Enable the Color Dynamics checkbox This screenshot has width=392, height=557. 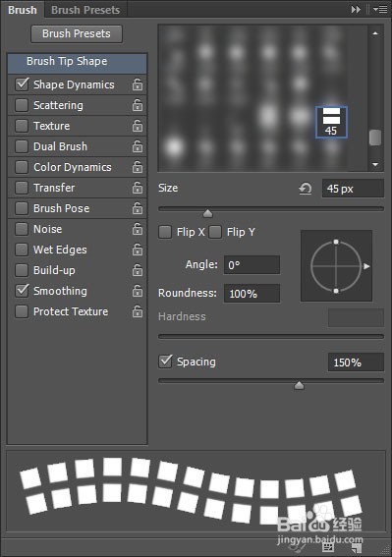click(x=22, y=167)
